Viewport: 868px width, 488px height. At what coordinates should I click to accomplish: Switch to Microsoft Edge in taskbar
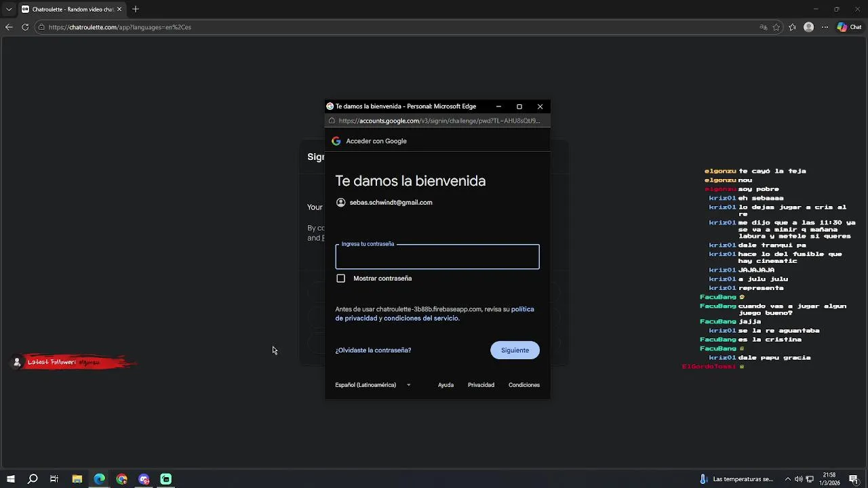click(x=100, y=479)
